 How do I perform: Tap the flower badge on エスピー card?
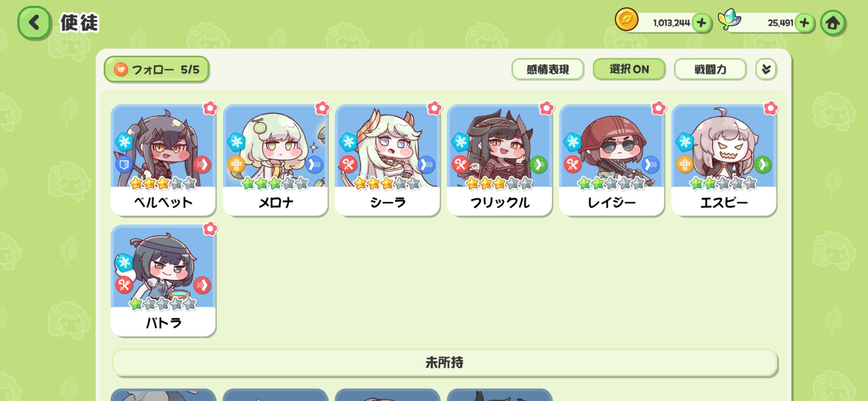770,108
